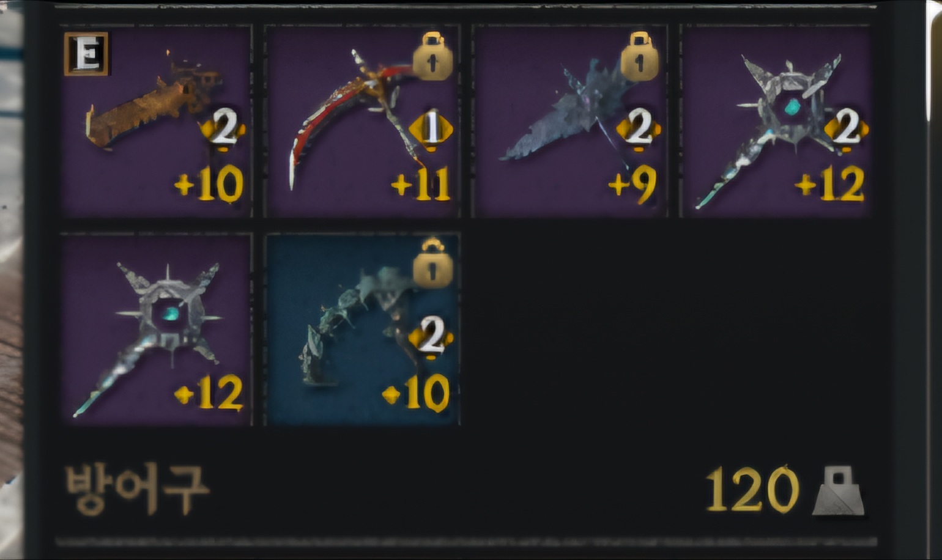The height and width of the screenshot is (560, 942).
Task: Select the blue-background bone bow +10
Action: pyautogui.click(x=363, y=329)
